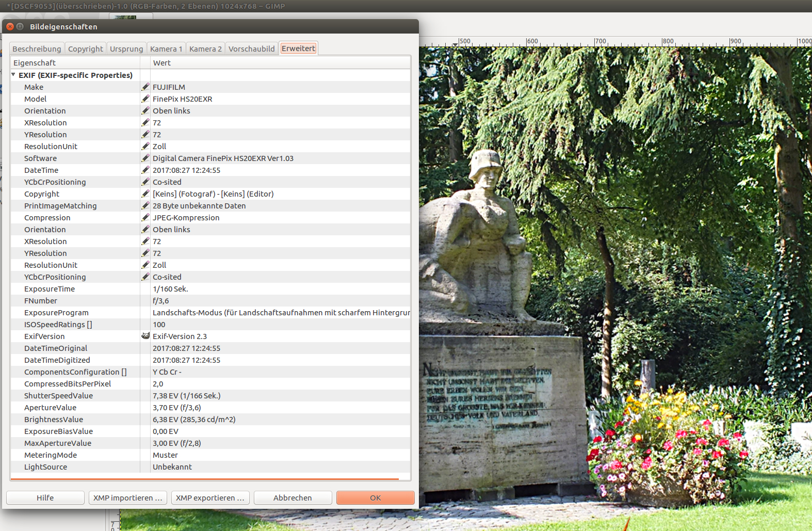Click the pencil icon beside PrintImageMatching
Viewport: 812px width, 531px height.
145,205
